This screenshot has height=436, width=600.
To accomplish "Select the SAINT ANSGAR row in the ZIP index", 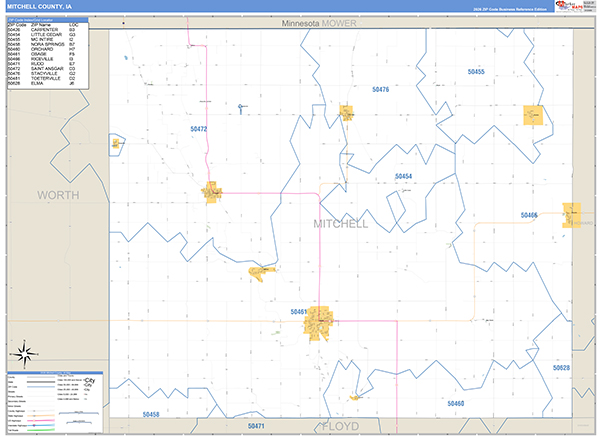I will 46,67.
